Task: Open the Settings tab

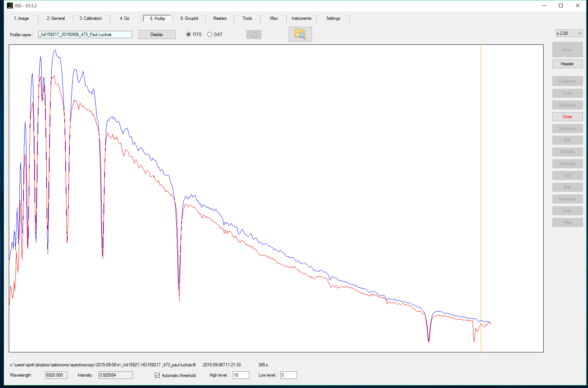Action: [333, 18]
